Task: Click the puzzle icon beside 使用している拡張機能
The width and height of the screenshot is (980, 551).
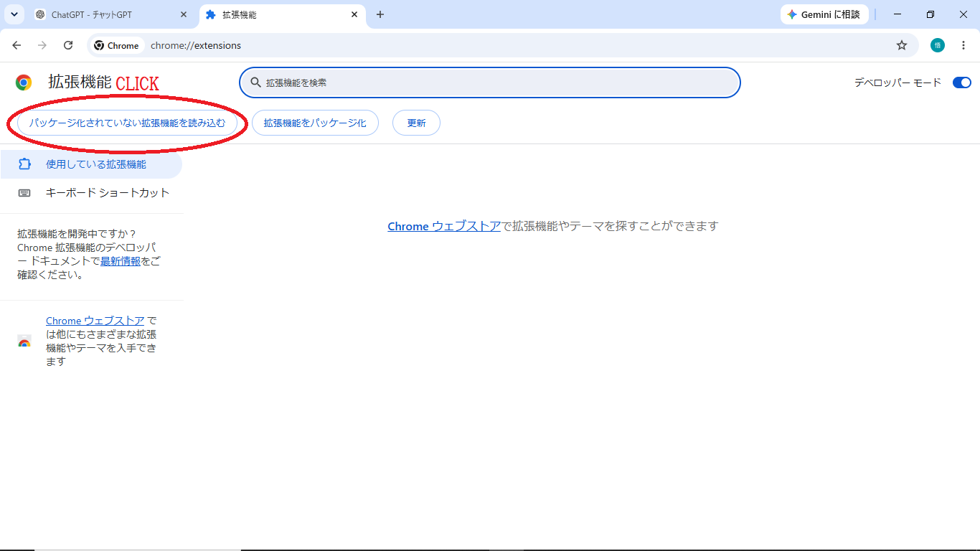Action: pos(24,164)
